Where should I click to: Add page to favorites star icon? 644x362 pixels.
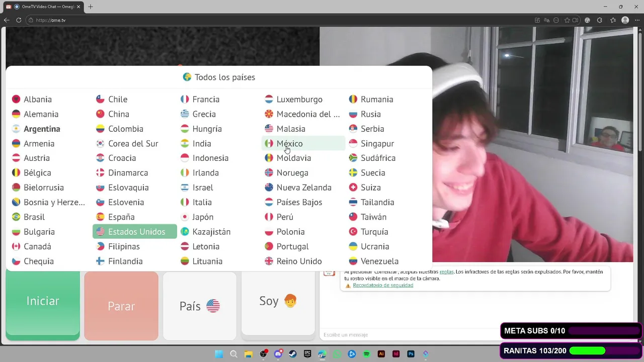(x=567, y=20)
